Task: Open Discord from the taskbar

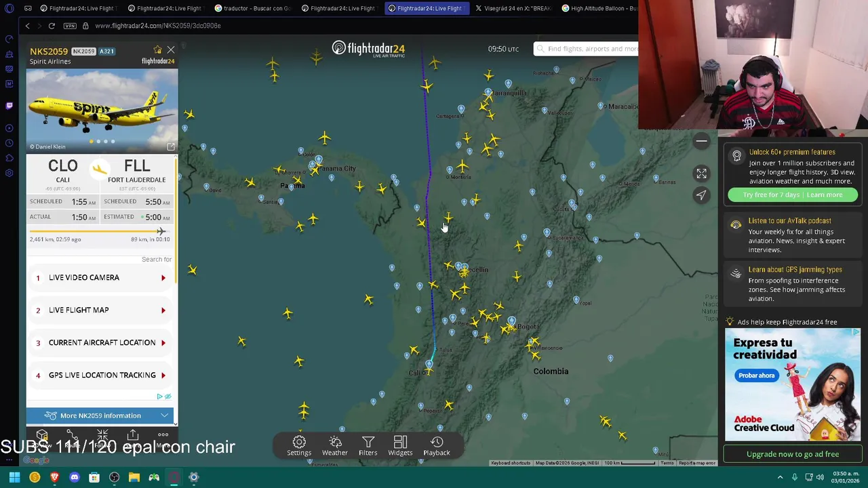Action: coord(75,477)
